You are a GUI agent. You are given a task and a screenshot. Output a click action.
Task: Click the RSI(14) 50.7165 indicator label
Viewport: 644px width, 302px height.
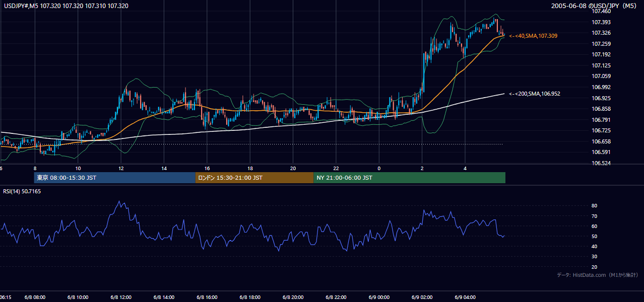22,191
